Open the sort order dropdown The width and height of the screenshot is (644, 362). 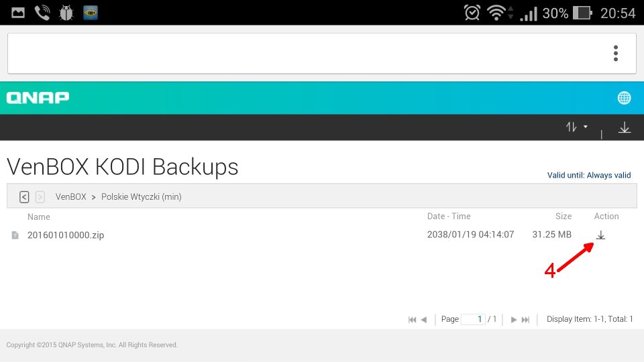click(576, 127)
